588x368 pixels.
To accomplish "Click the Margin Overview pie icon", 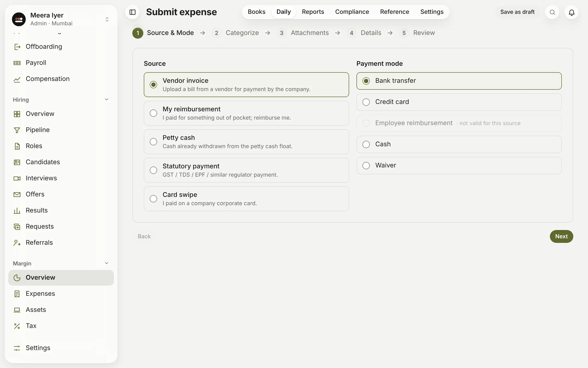I will pos(17,278).
